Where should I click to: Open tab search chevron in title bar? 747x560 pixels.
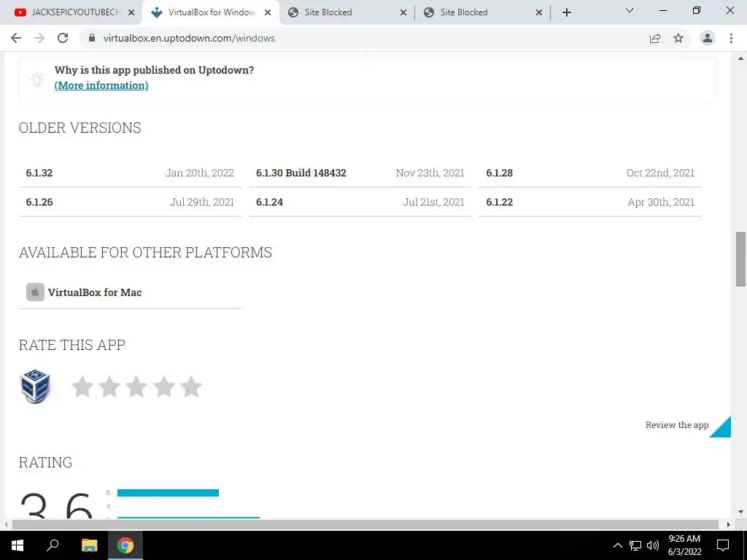(630, 10)
